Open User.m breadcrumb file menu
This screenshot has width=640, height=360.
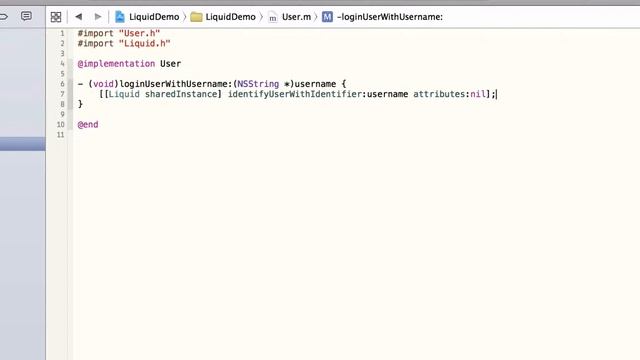click(296, 17)
